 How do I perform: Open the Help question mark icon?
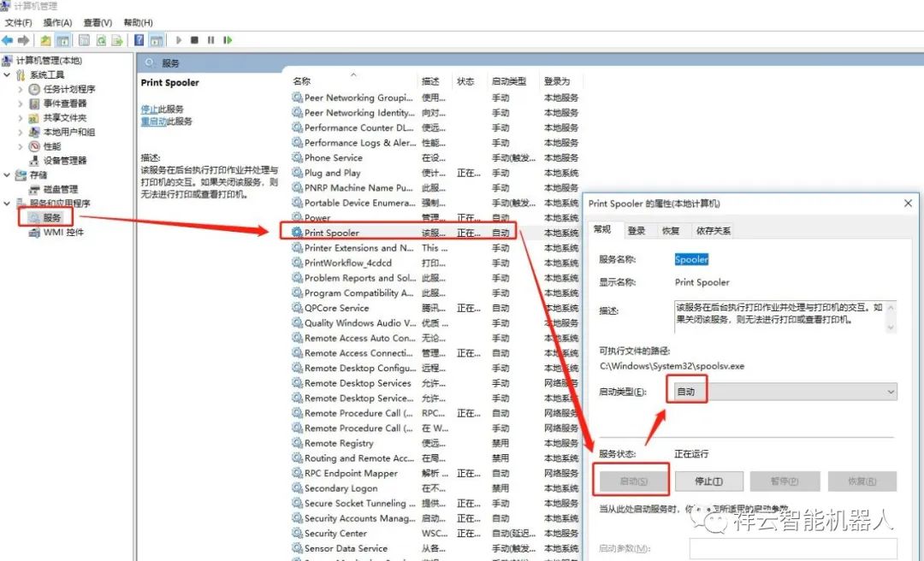(139, 40)
